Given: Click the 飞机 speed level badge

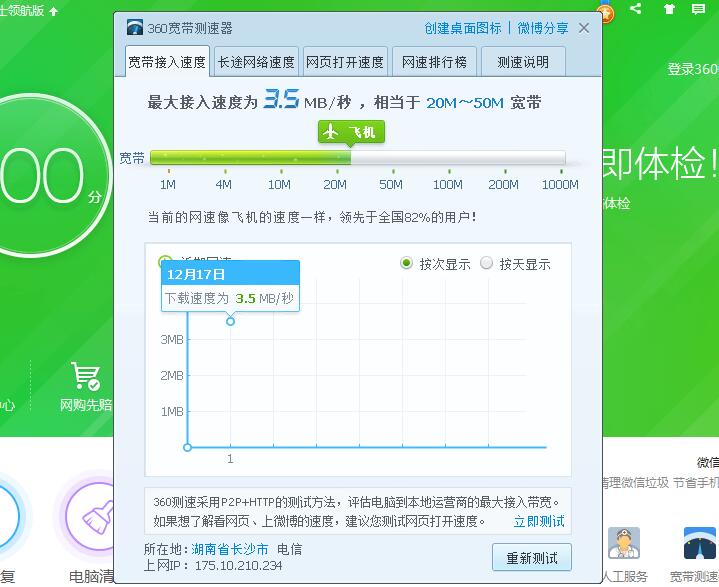Looking at the screenshot, I should click(x=351, y=132).
